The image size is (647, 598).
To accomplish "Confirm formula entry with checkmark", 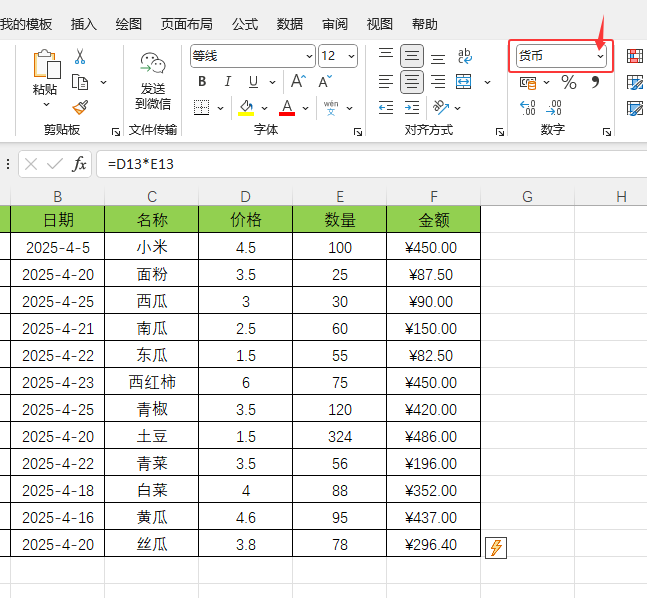I will click(x=55, y=164).
